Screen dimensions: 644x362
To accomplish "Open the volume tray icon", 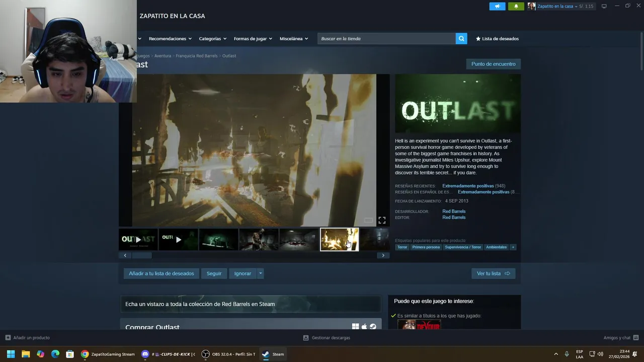I will (x=600, y=354).
